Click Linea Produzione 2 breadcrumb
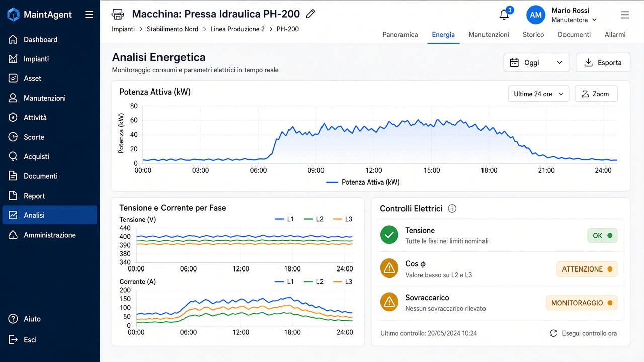The width and height of the screenshot is (644, 362). point(237,29)
